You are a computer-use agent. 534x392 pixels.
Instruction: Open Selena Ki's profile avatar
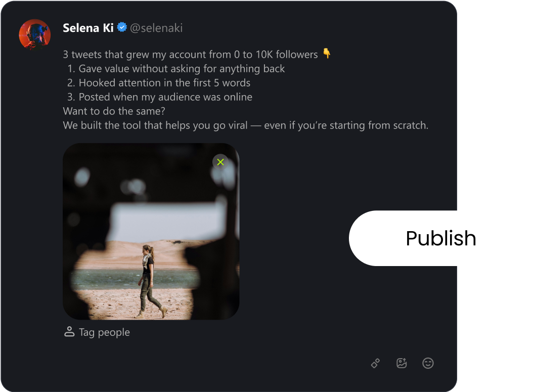coord(34,34)
